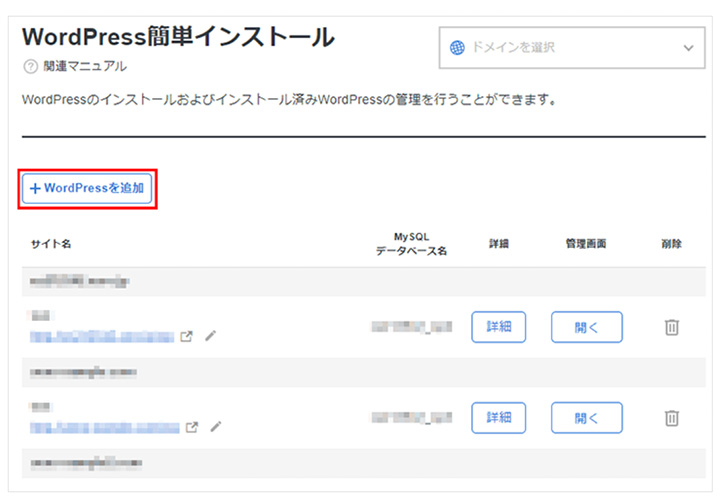The image size is (720, 504).
Task: Click the first site's MySQL database name
Action: coord(412,326)
